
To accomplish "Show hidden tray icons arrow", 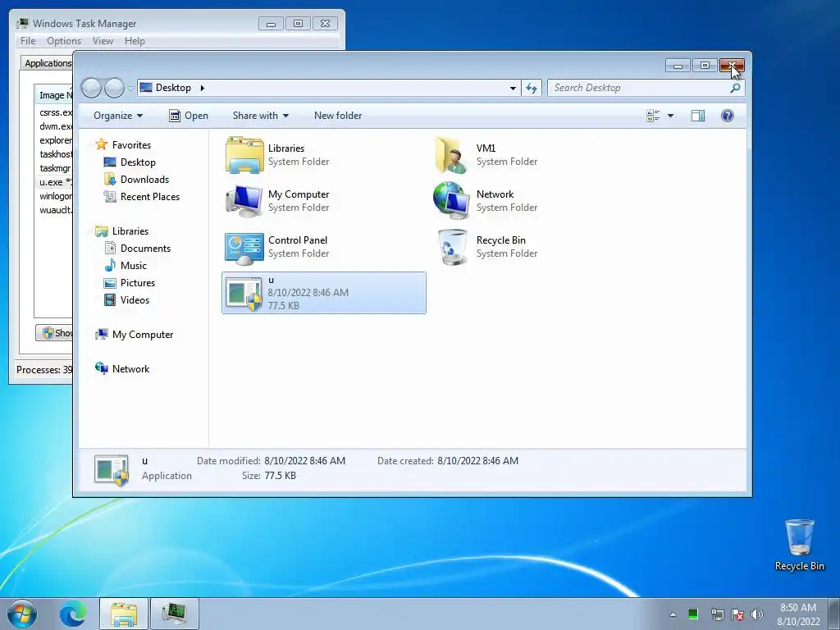I will tap(673, 614).
